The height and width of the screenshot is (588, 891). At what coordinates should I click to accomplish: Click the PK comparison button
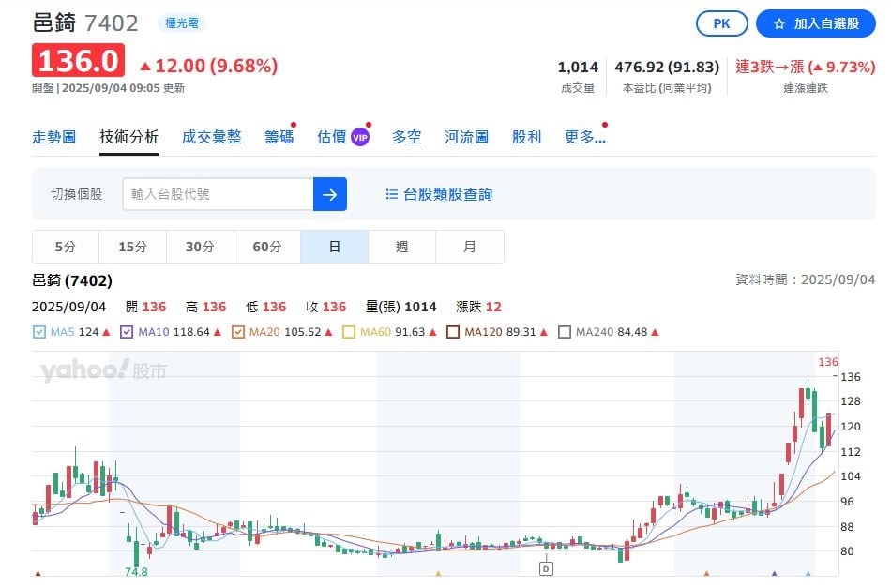click(x=721, y=23)
